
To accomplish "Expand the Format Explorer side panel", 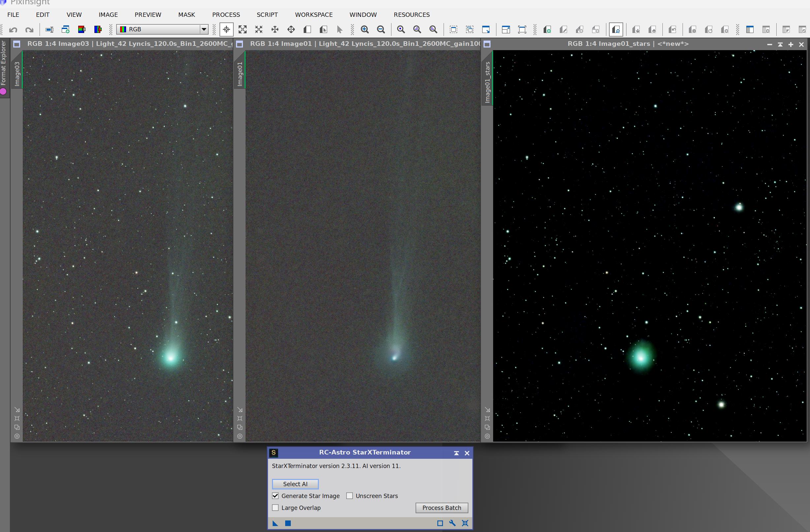I will pyautogui.click(x=3, y=63).
